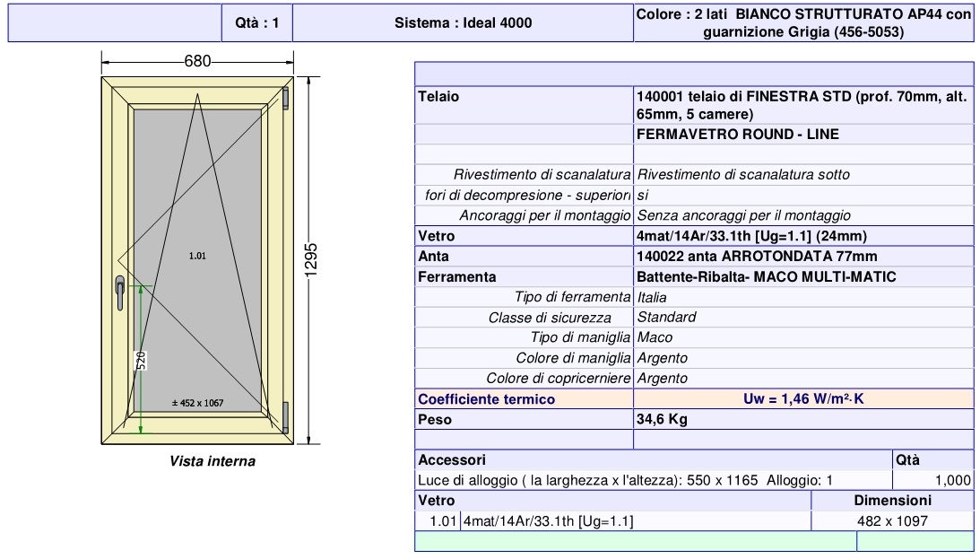Click the glass label 1.01 in drawing
This screenshot has height=559, width=980.
[197, 256]
